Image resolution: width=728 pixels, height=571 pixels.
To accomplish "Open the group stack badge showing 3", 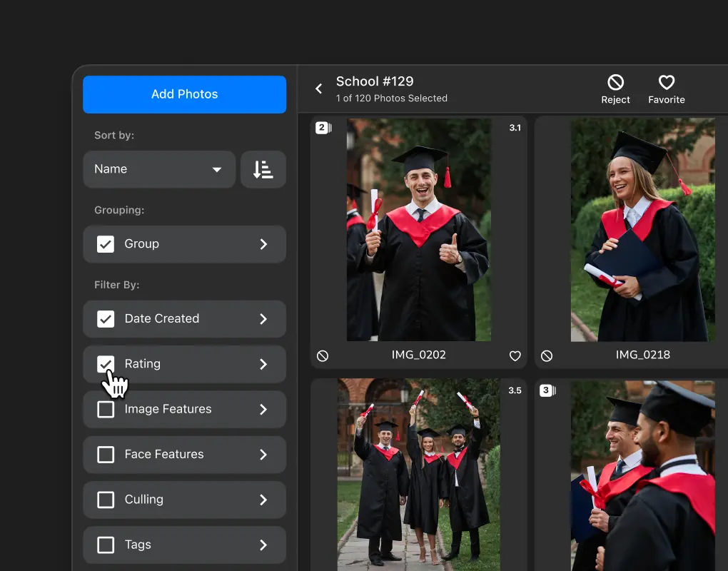I will pos(548,390).
